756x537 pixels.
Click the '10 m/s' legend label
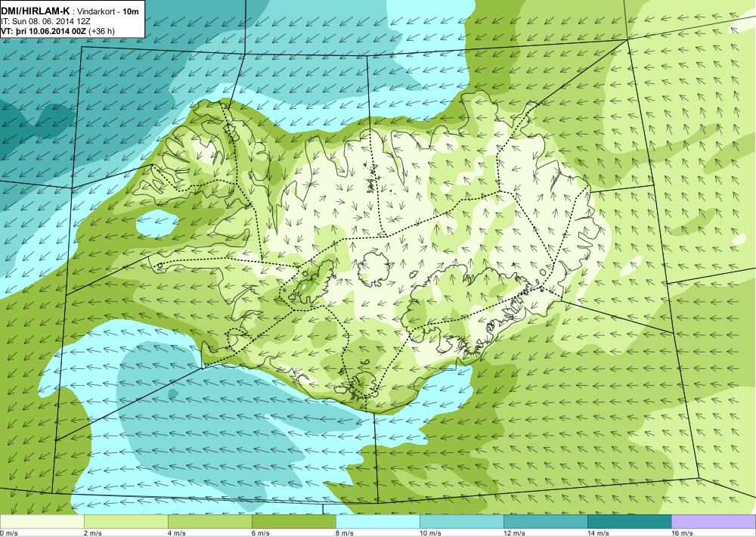click(430, 533)
